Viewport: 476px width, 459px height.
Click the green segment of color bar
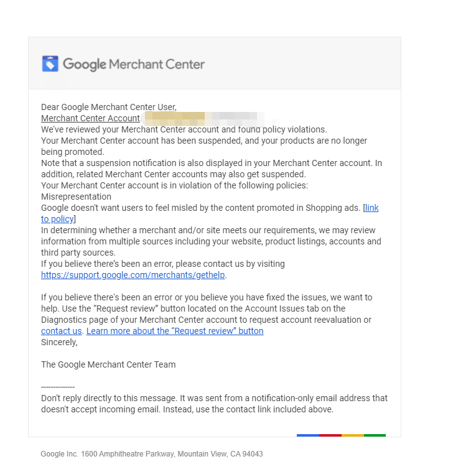tap(375, 435)
